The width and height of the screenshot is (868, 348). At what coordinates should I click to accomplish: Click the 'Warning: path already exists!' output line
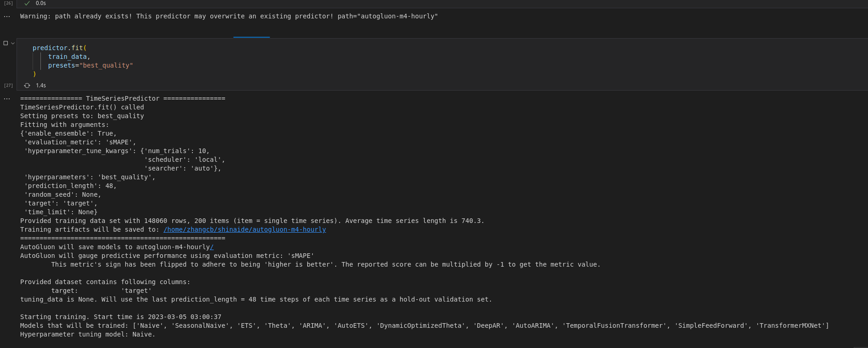[229, 16]
